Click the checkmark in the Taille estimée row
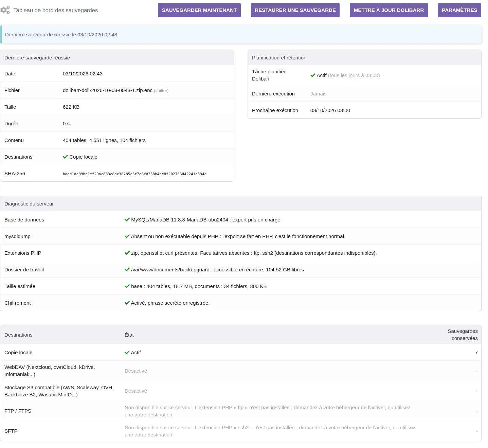 pos(127,286)
